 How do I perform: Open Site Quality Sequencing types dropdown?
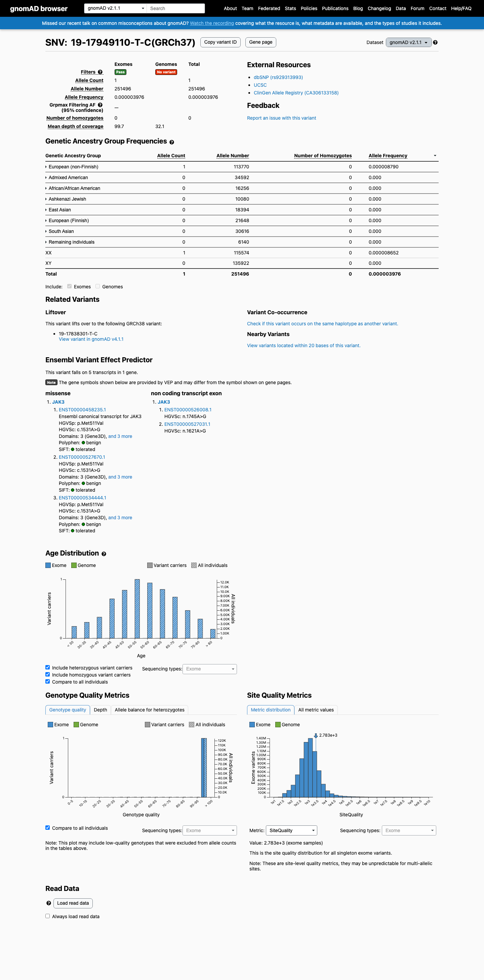[409, 830]
